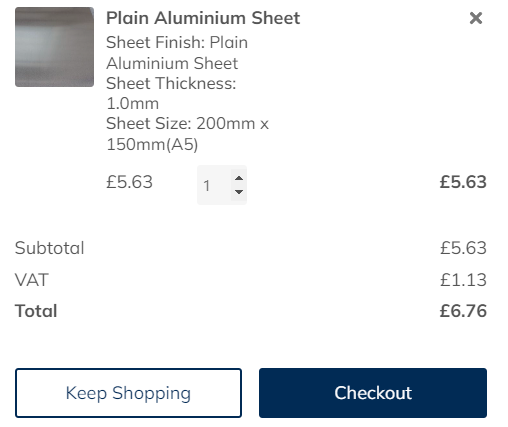508x427 pixels.
Task: Click the Sheet Thickness description text
Action: click(171, 93)
